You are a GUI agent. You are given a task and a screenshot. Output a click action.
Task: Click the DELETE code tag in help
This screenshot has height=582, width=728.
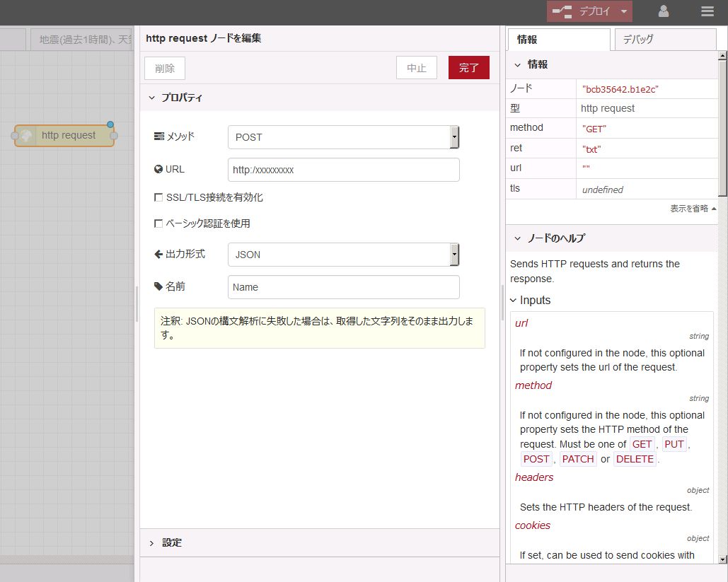[x=635, y=459]
